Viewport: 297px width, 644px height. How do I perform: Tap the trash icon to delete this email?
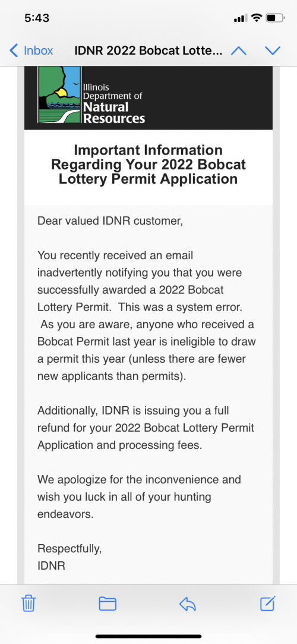[29, 604]
